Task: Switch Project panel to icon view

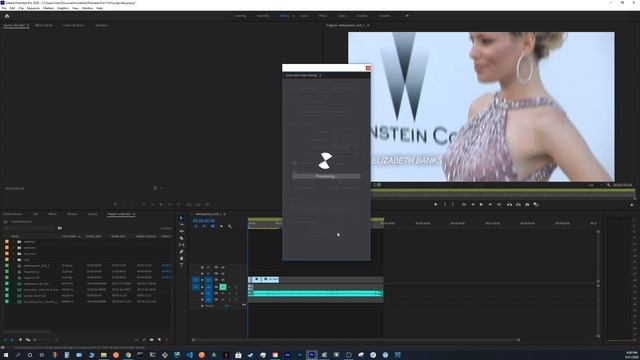Action: (x=20, y=340)
